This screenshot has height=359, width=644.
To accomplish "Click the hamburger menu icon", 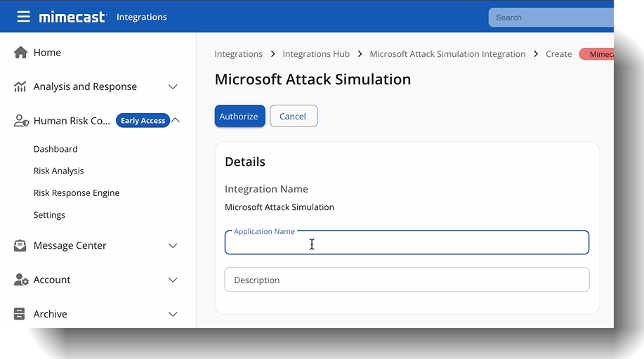I will click(23, 17).
